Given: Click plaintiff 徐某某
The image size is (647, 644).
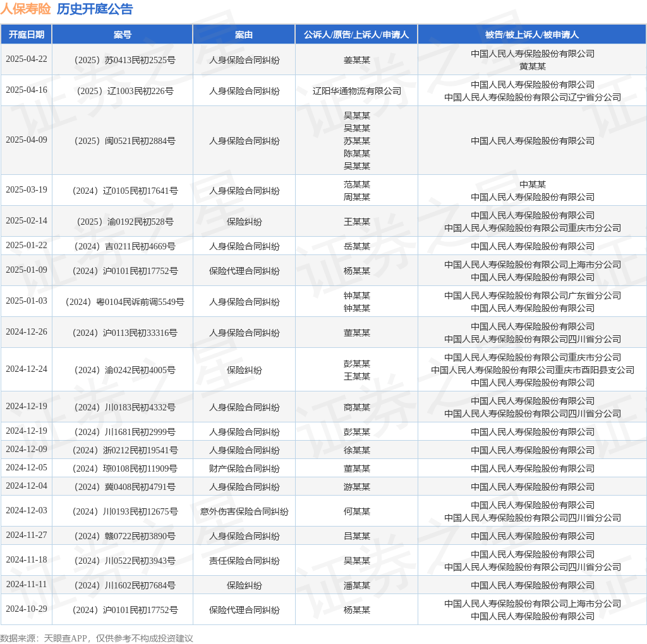Looking at the screenshot, I should (357, 450).
